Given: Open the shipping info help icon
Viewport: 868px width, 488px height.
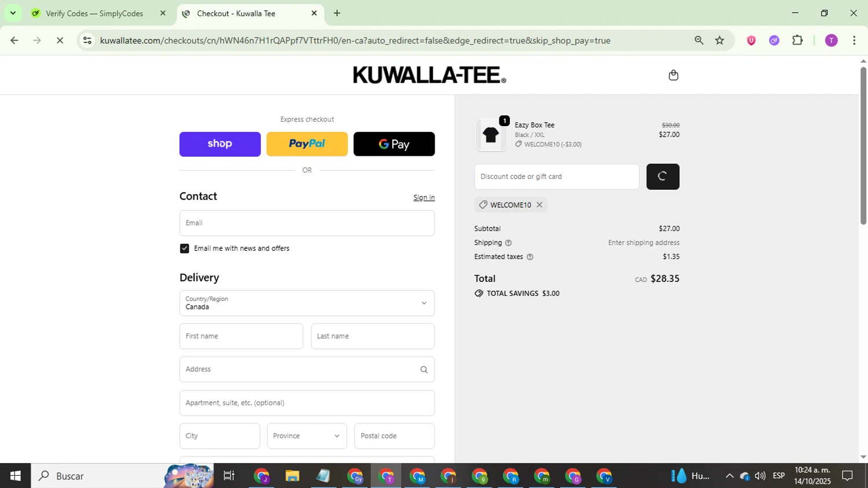Looking at the screenshot, I should 508,243.
